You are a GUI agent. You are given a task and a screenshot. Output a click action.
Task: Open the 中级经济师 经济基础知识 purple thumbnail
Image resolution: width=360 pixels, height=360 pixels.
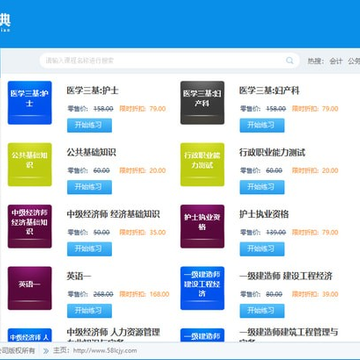click(x=30, y=226)
